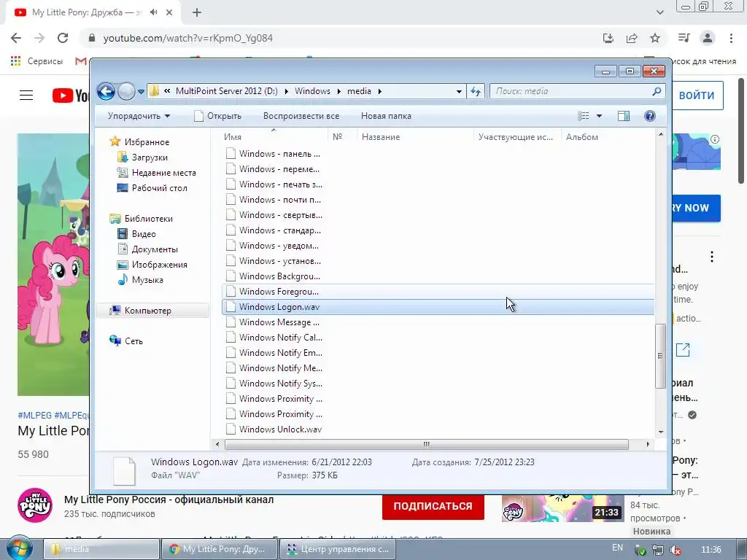Select Избранное in the navigation pane
This screenshot has height=560, width=747.
147,142
